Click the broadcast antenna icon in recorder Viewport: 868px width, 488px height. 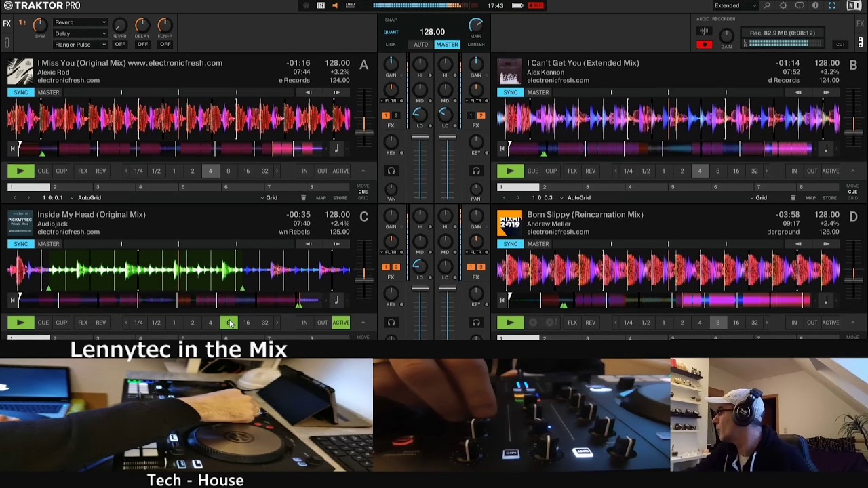coord(704,31)
